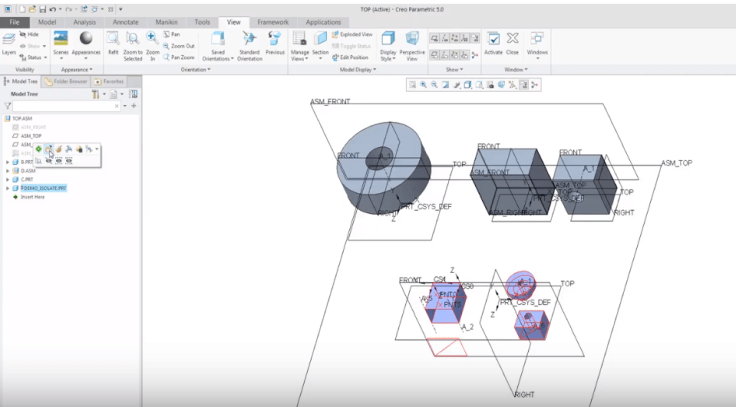The height and width of the screenshot is (407, 736).
Task: Click the Hide button in Visibility
Action: [x=30, y=34]
